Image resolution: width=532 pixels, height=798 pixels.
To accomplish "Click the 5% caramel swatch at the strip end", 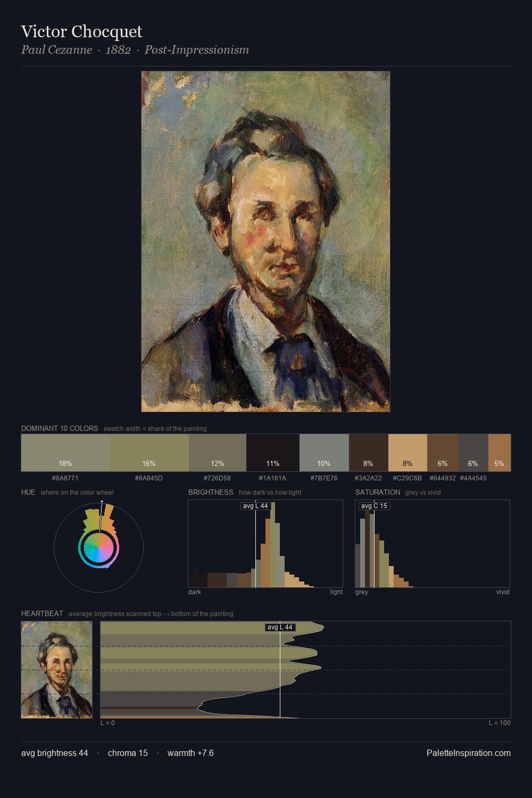I will point(499,453).
